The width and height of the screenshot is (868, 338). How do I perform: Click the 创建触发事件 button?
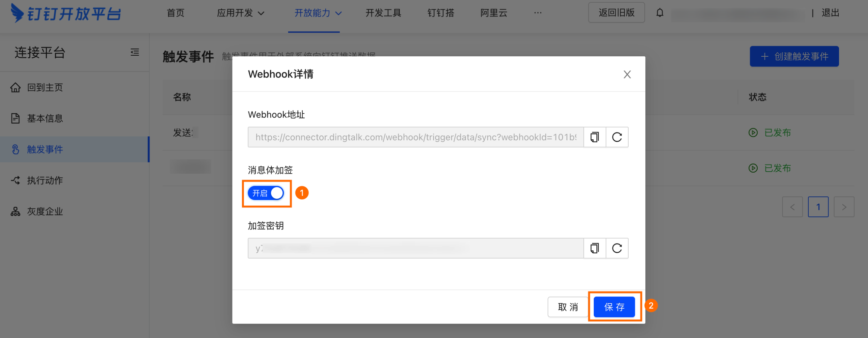pos(794,56)
